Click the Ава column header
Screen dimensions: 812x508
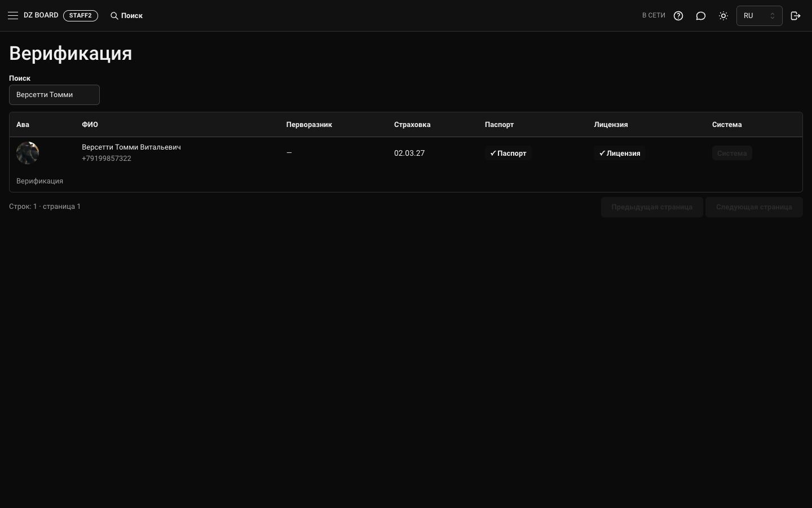pos(23,125)
